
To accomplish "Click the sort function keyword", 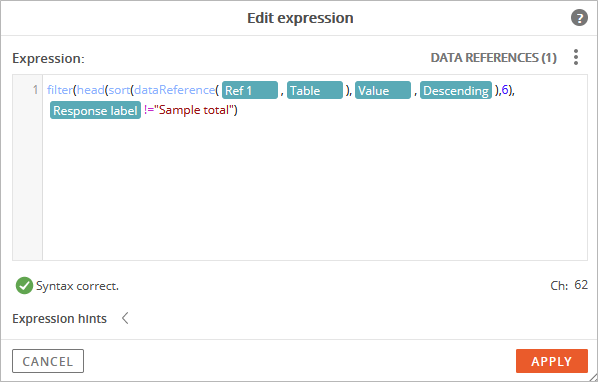I will pos(119,90).
